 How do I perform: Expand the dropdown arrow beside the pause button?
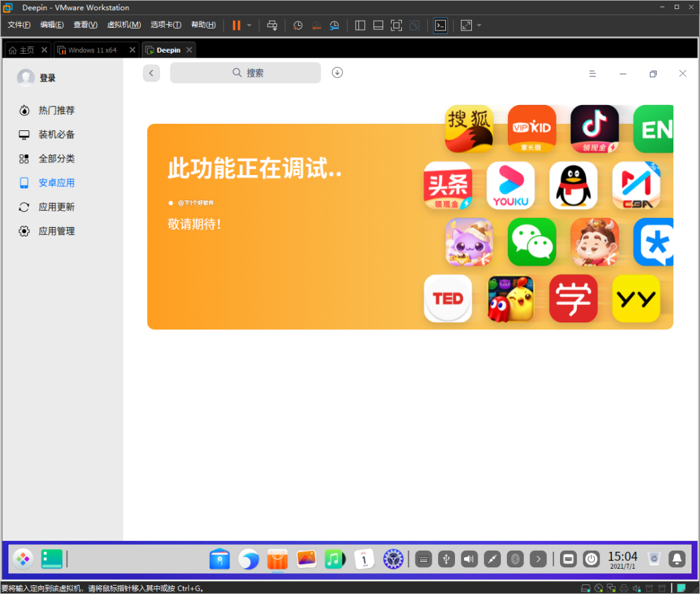(250, 25)
